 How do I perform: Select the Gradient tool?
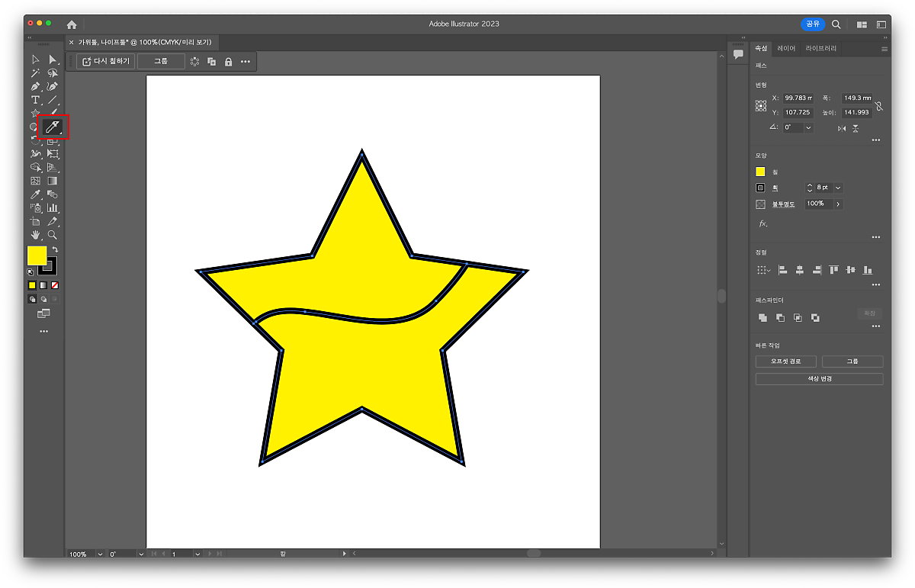[x=53, y=181]
